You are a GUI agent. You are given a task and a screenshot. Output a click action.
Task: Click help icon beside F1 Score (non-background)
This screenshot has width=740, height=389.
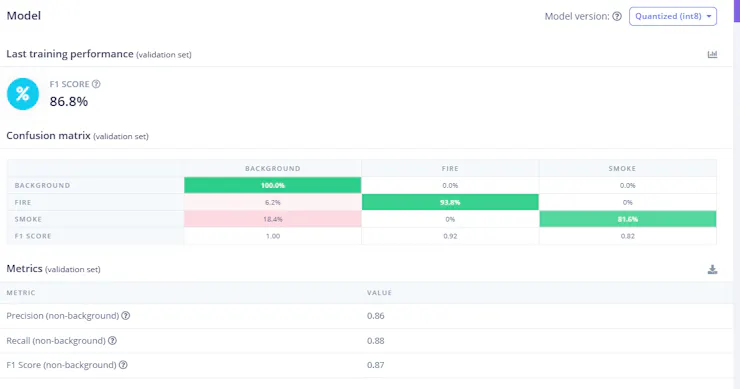click(x=123, y=365)
